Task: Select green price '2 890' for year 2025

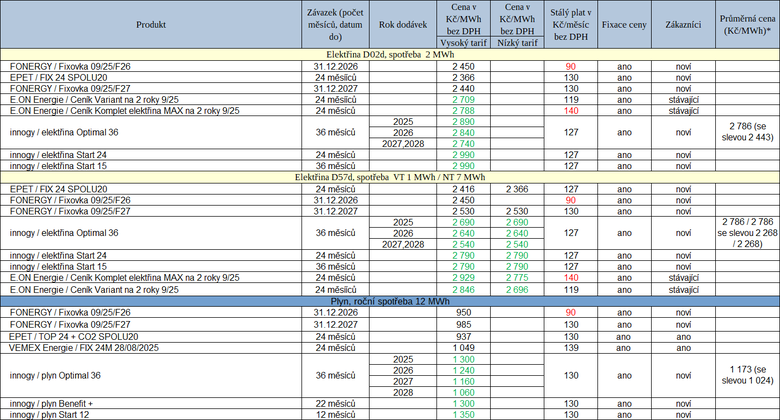Action: coord(464,121)
